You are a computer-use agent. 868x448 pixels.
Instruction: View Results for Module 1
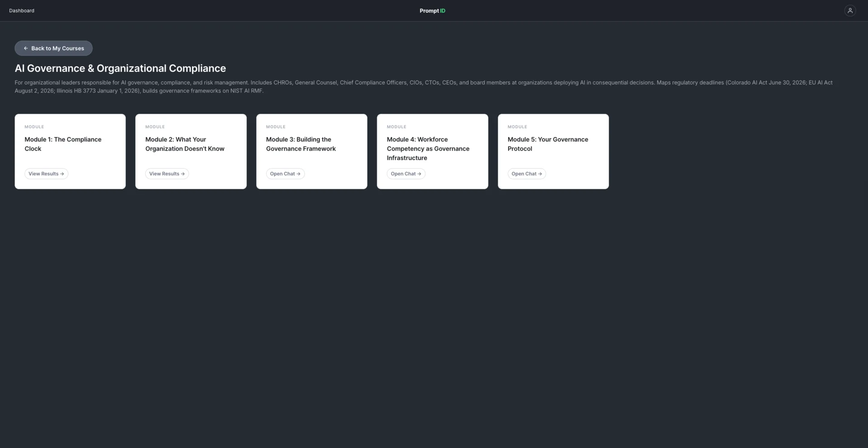point(46,174)
